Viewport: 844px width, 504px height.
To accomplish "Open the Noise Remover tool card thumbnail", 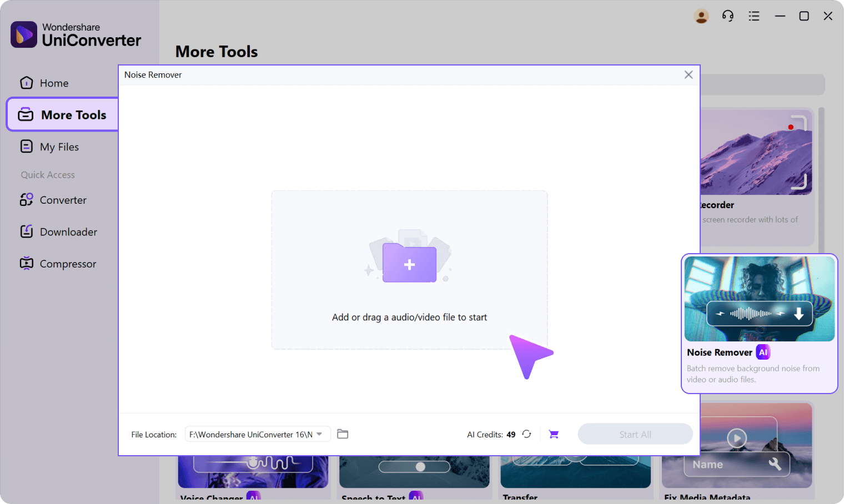I will (x=759, y=299).
